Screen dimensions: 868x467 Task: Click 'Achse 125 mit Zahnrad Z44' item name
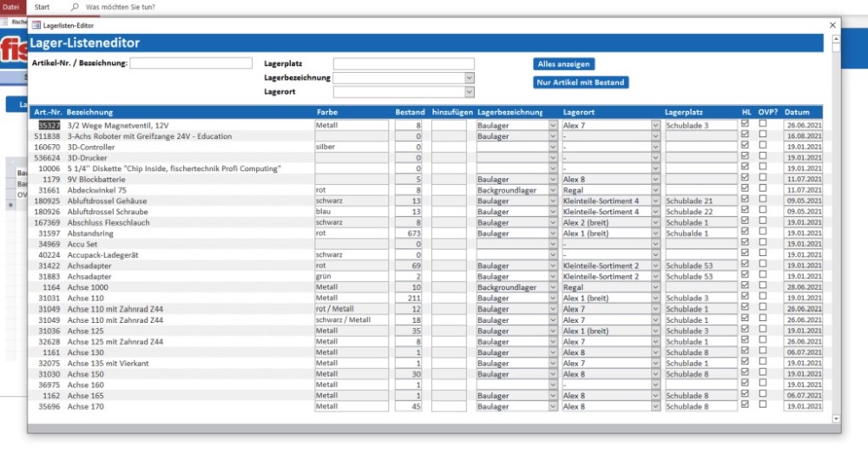coord(115,342)
